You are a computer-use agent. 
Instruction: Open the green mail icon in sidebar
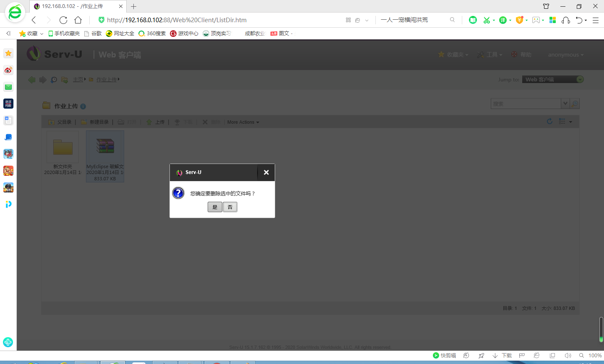point(8,87)
